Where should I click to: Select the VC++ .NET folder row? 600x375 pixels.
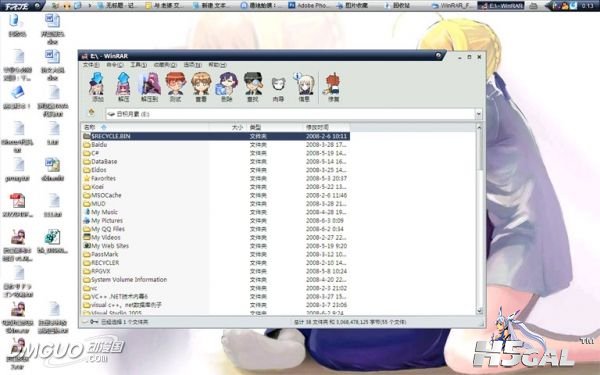pos(216,296)
